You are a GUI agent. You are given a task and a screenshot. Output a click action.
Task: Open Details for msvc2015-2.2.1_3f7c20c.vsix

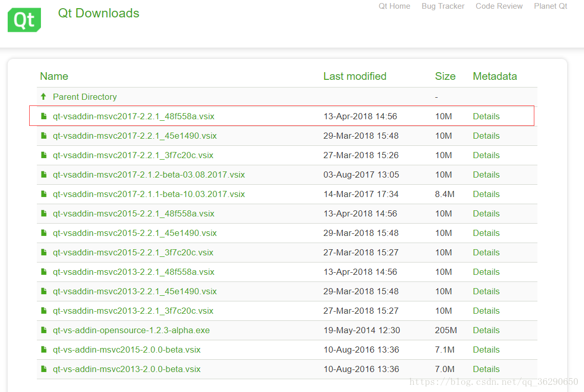coord(486,252)
